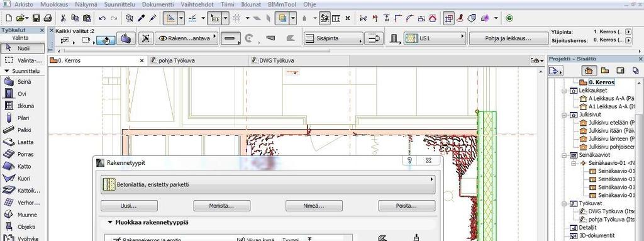Toggle the straight wall geometry method button

tap(230, 38)
